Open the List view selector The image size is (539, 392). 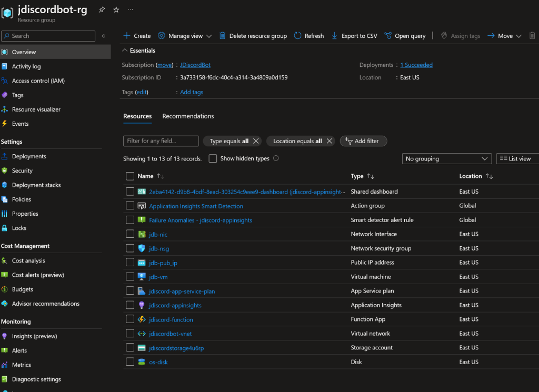(518, 159)
